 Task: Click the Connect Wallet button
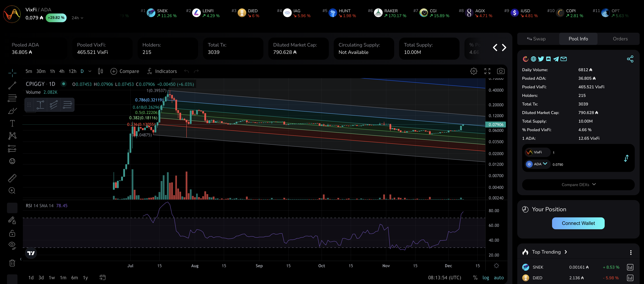pos(578,223)
